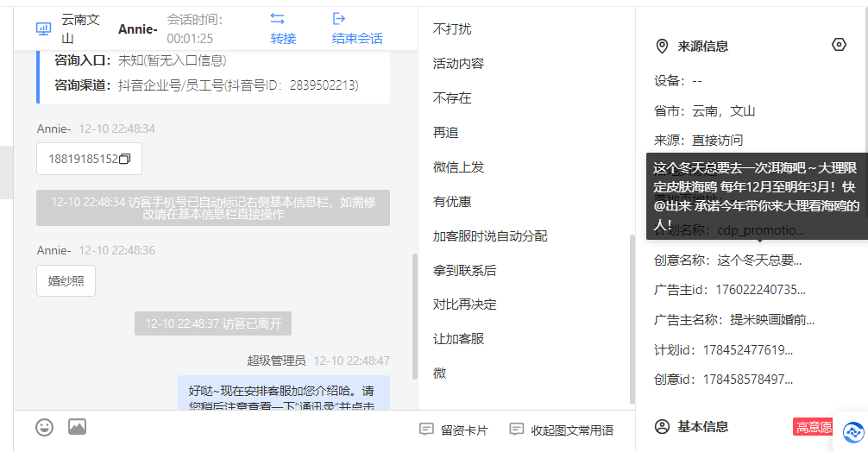This screenshot has height=452, width=868.
Task: Click the 广告主id value 176022240735...
Action: 760,289
